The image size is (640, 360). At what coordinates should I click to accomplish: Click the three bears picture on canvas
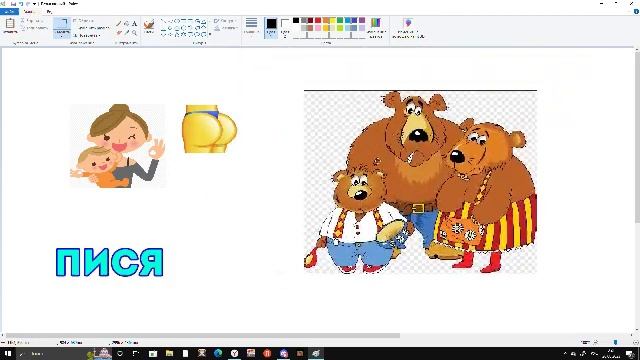[x=420, y=182]
